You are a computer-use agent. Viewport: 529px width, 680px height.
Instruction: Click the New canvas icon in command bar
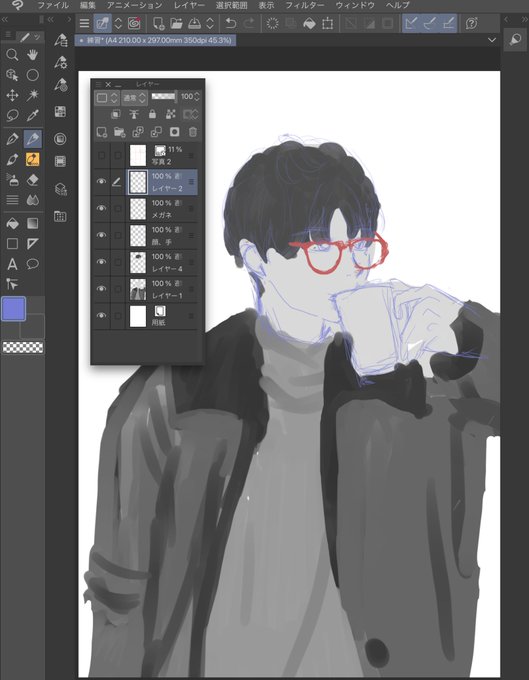[158, 23]
